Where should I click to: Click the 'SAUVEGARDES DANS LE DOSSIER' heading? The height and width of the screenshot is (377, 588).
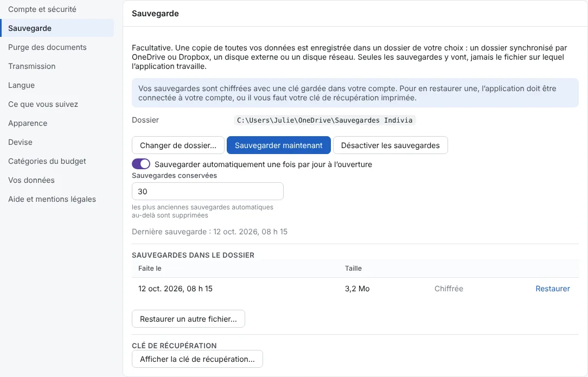[193, 255]
